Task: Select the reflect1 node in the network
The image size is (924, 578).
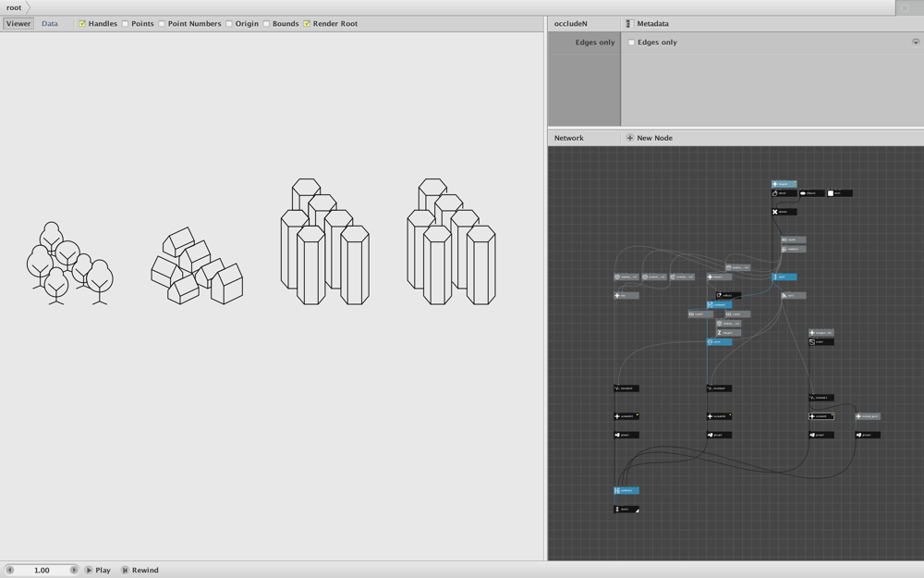Action: coord(728,296)
